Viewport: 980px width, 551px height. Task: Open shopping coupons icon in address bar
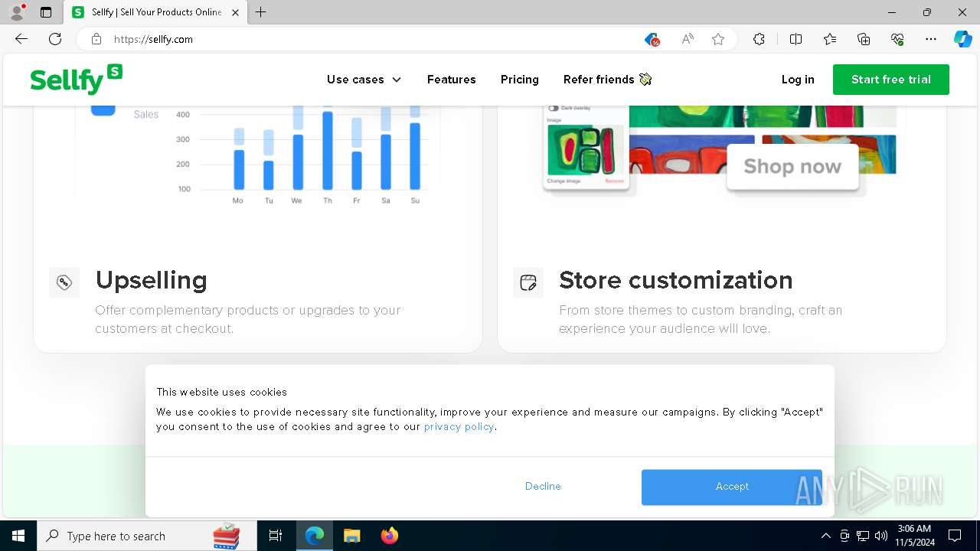pyautogui.click(x=652, y=39)
